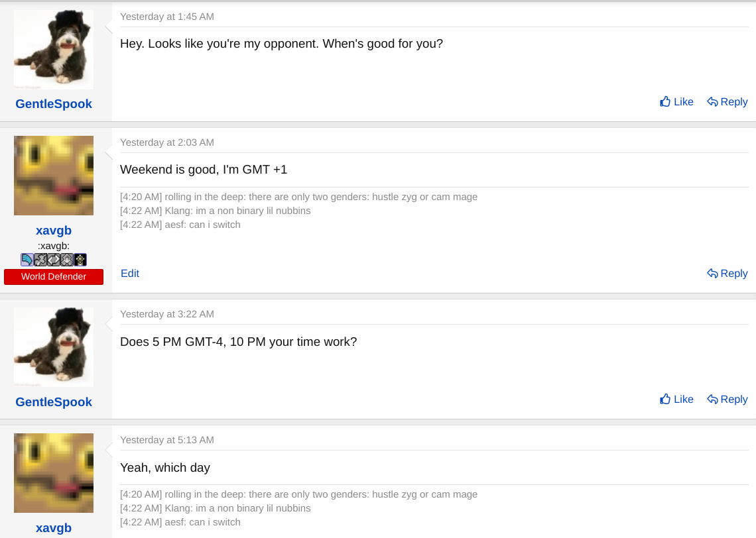Click GentleSpook's dog avatar on the first post
Image resolution: width=756 pixels, height=538 pixels.
pyautogui.click(x=54, y=50)
